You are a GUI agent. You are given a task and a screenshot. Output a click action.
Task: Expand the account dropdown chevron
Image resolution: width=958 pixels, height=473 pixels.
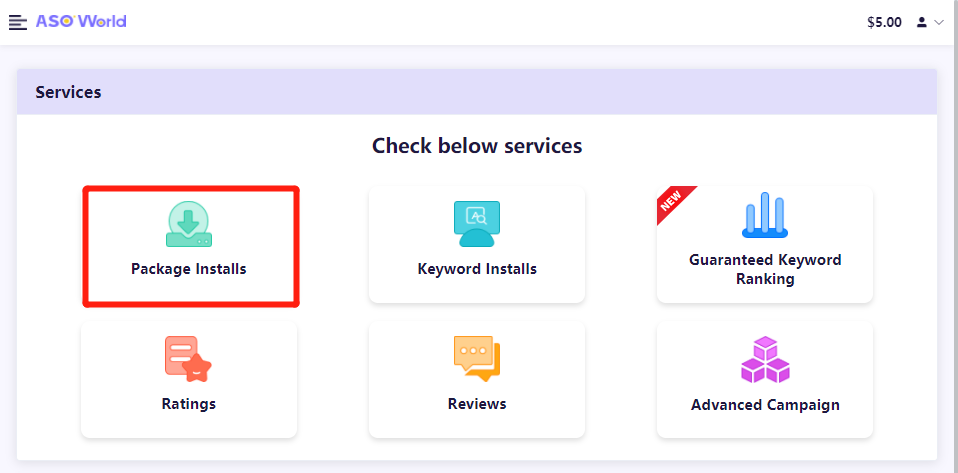click(x=939, y=23)
